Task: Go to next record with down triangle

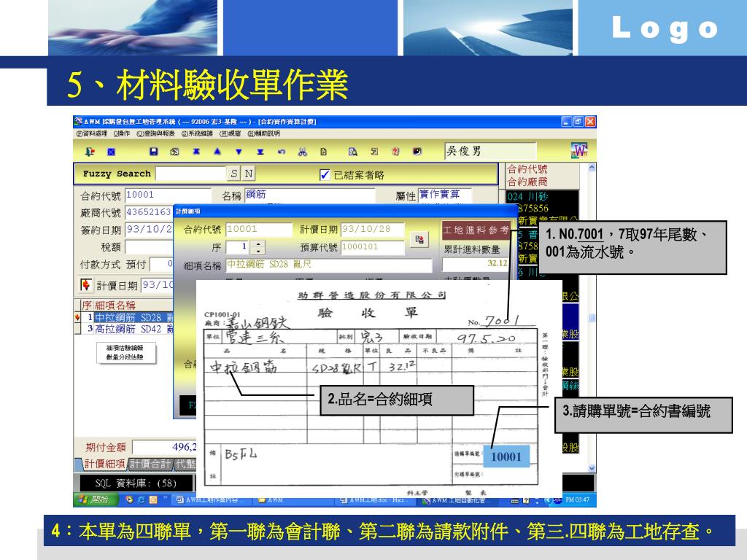Action: click(x=239, y=152)
